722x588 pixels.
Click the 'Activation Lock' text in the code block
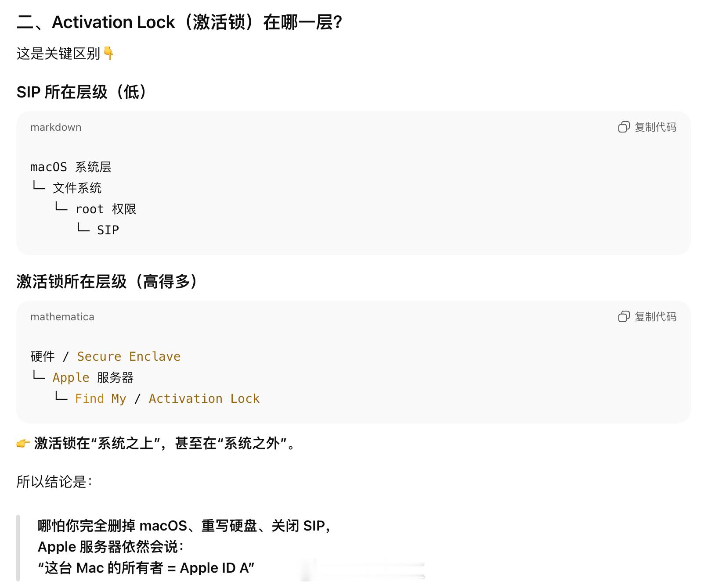tap(204, 398)
